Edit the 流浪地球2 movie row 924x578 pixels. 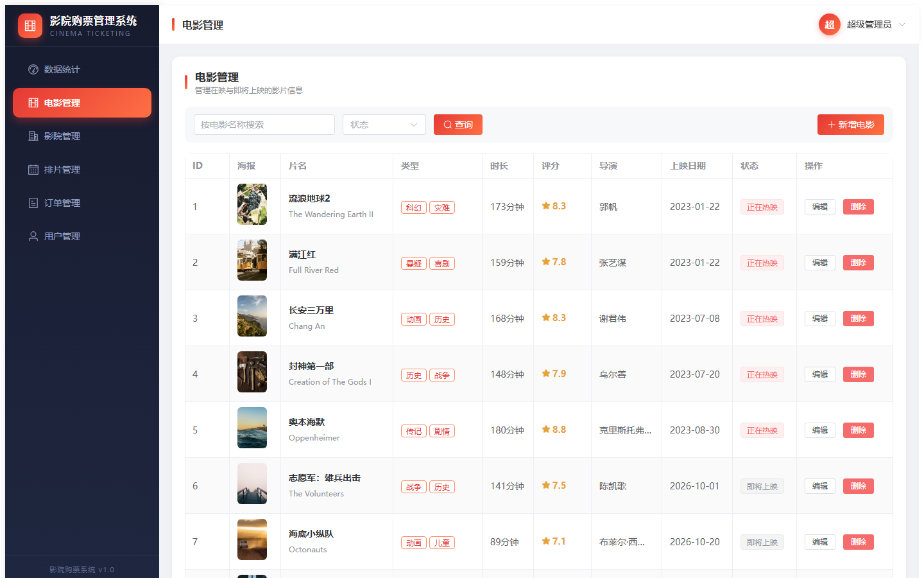820,207
